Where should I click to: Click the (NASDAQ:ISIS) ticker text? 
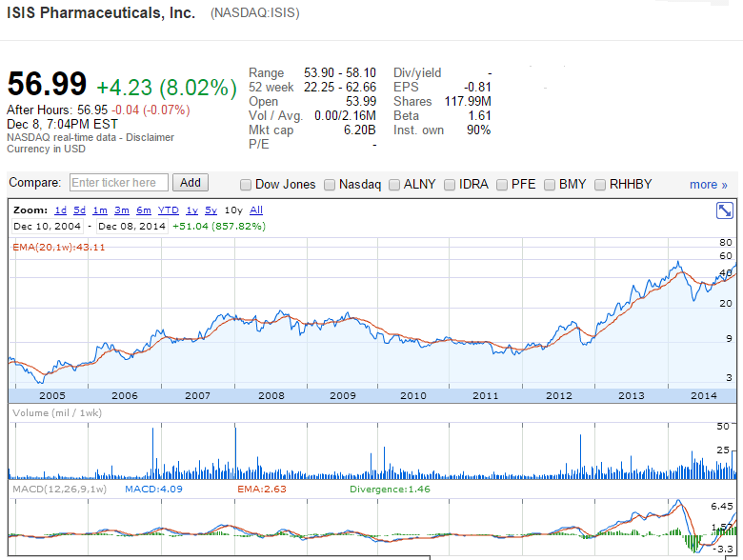255,12
